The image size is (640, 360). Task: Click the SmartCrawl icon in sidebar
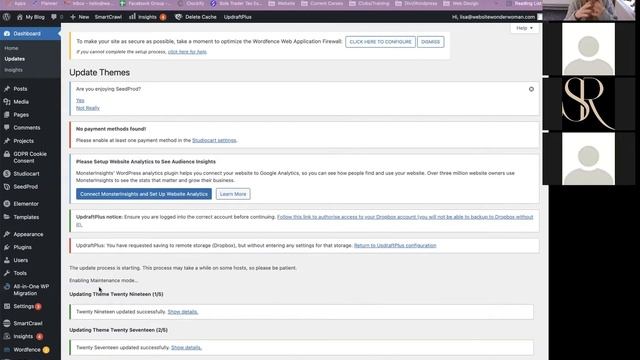coord(7,323)
